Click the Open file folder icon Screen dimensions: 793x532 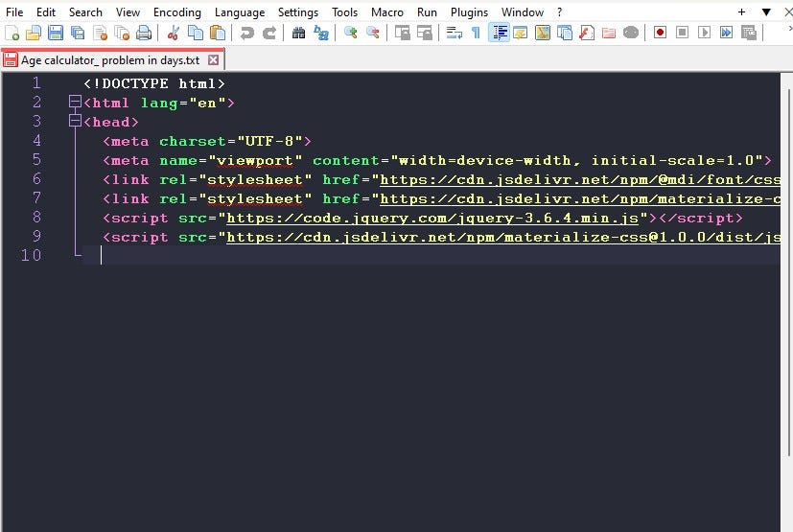(x=34, y=33)
